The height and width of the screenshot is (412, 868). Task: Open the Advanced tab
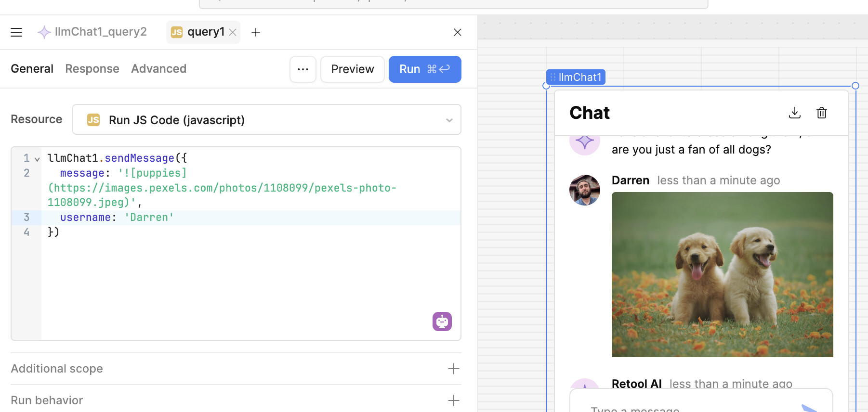pos(158,69)
